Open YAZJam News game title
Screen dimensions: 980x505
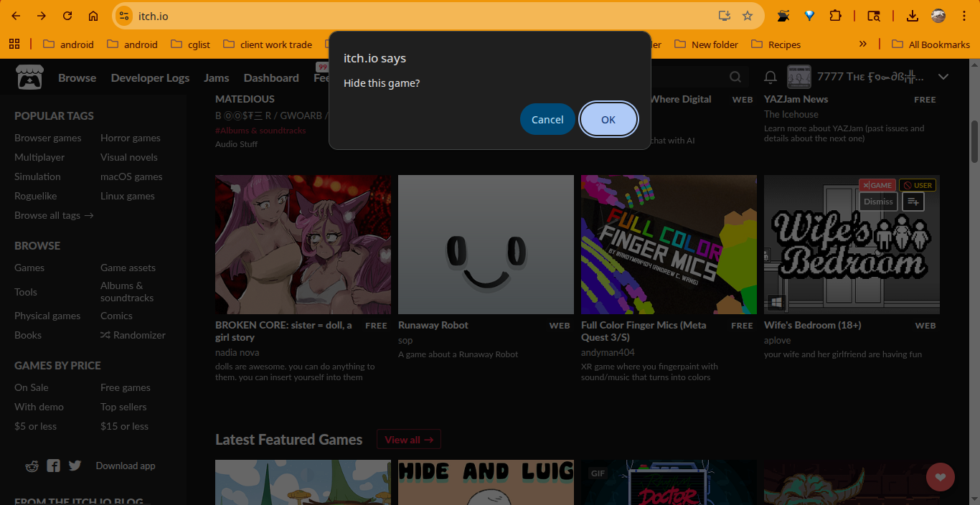click(796, 99)
